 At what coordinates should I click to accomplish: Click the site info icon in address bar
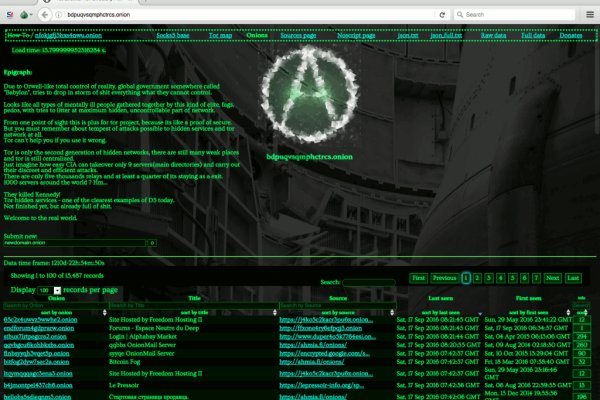point(57,15)
